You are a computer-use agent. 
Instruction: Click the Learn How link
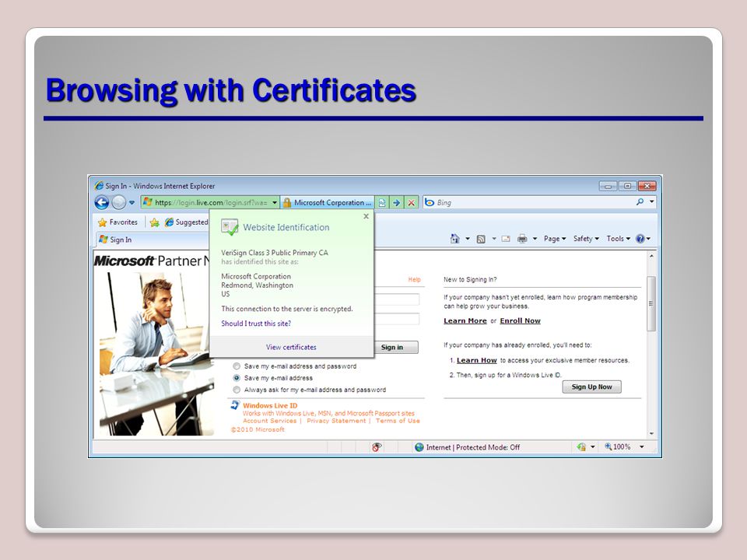476,360
